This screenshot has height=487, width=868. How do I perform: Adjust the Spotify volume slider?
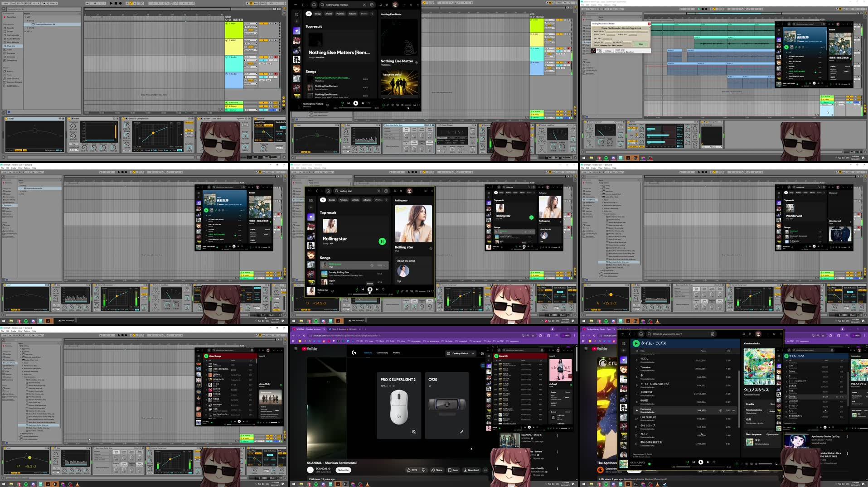408,105
